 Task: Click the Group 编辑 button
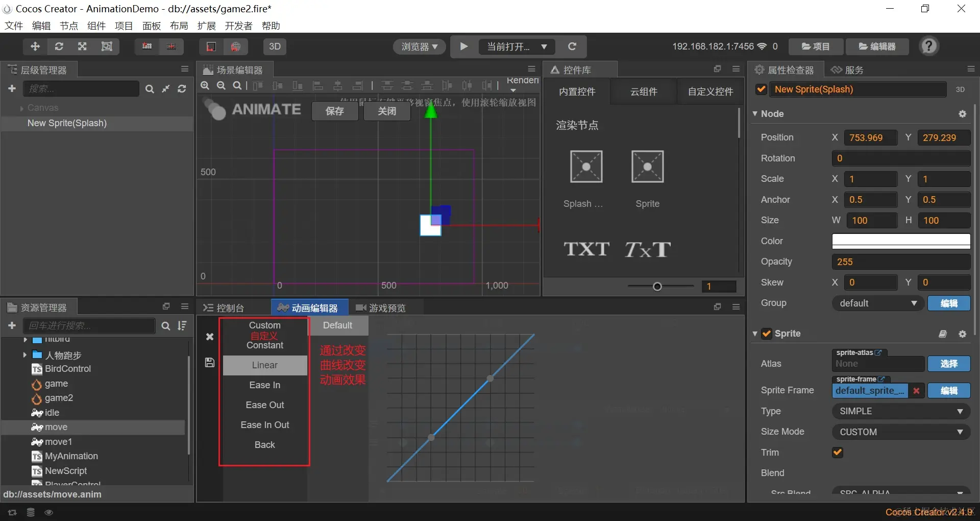click(949, 303)
